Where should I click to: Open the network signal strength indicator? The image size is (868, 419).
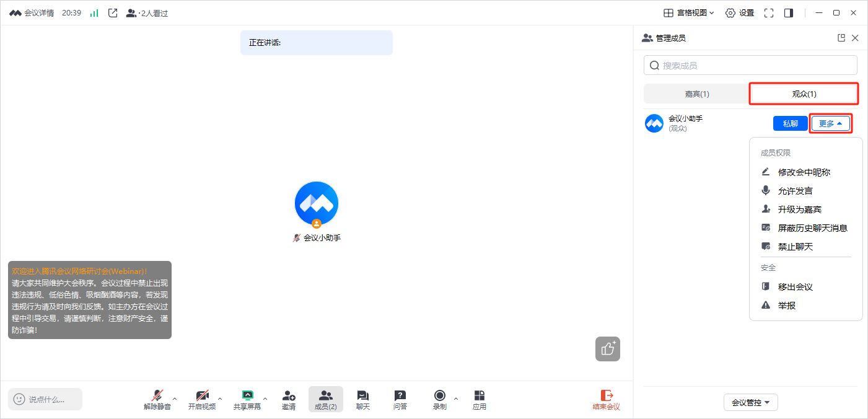point(94,13)
